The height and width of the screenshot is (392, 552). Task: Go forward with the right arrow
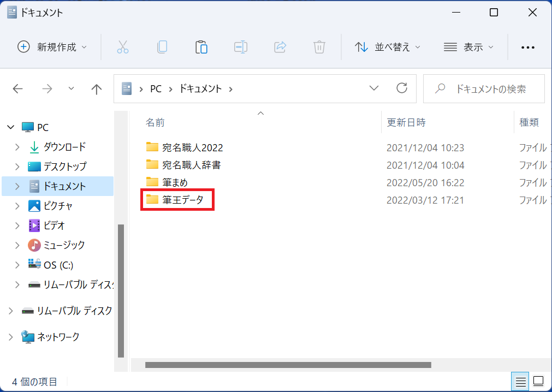coord(47,88)
